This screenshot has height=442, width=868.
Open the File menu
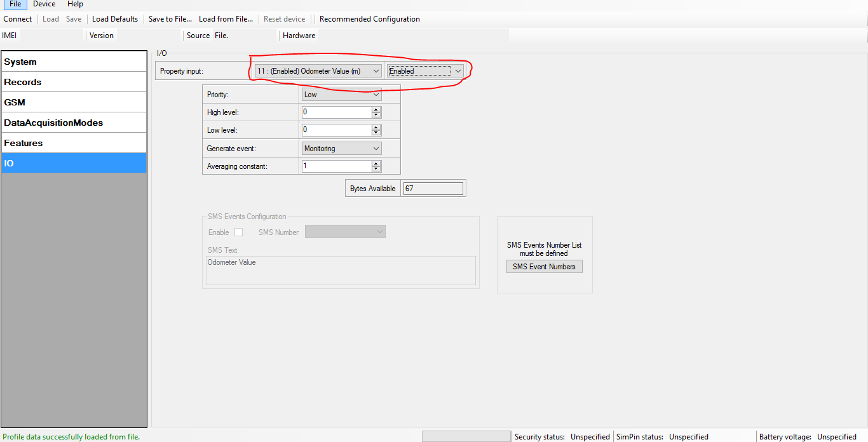point(15,4)
